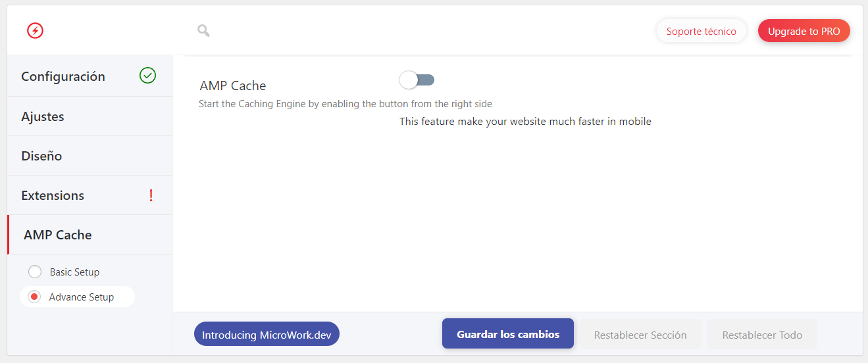The image size is (868, 363).
Task: Open the Diseño section
Action: (89, 156)
